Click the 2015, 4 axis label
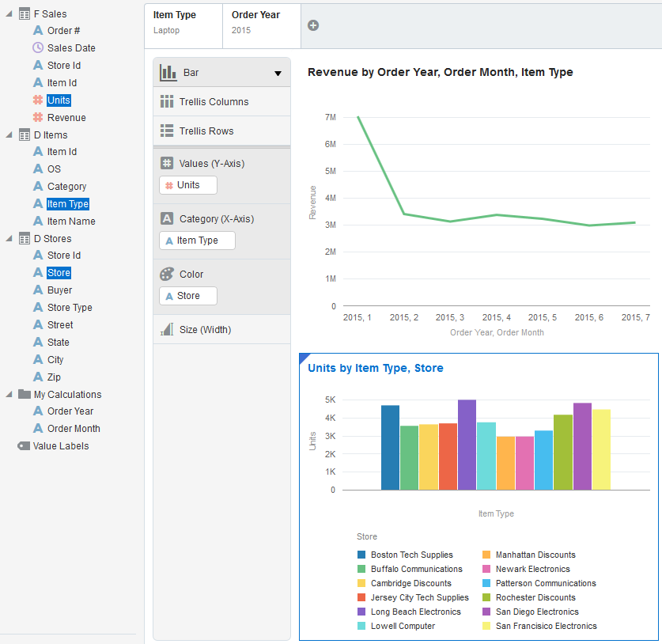 click(497, 317)
